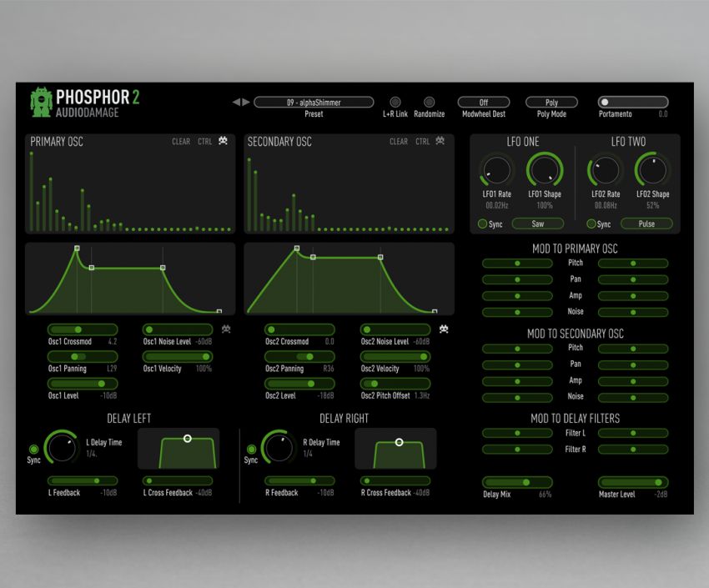
Task: Click LFO One Noise slider for Secondary Osc
Action: 517,398
